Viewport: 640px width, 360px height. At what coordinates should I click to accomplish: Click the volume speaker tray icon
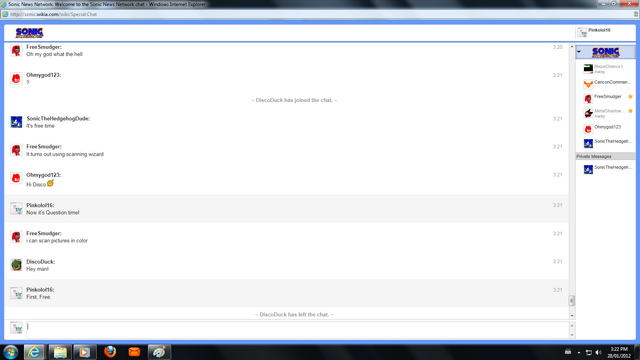coord(598,352)
